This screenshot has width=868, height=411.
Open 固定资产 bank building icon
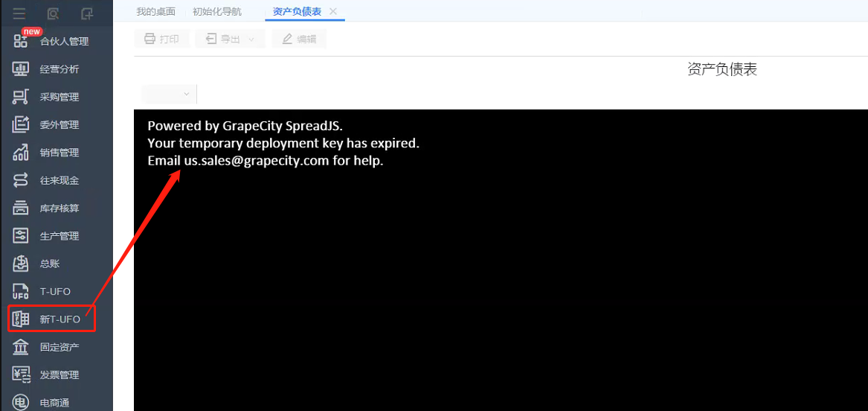pos(21,347)
